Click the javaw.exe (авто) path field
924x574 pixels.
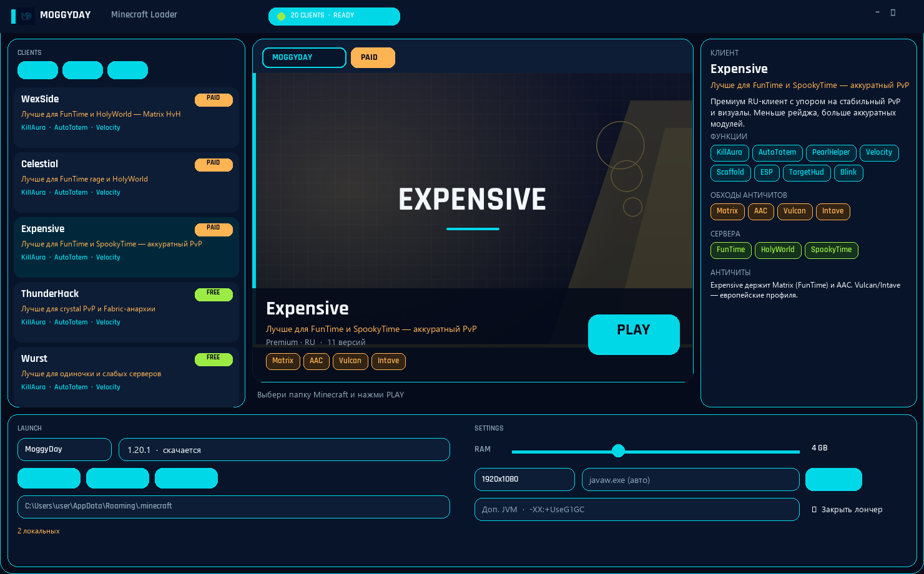[691, 480]
